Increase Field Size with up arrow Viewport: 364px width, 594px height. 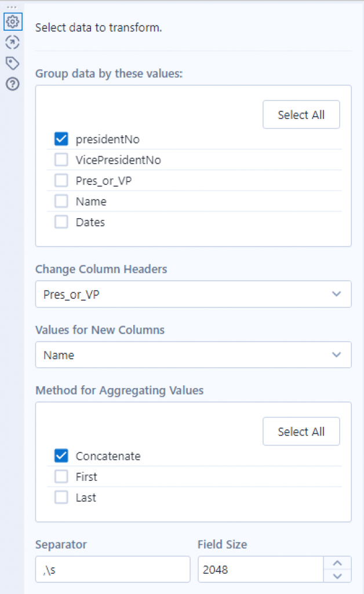[338, 563]
